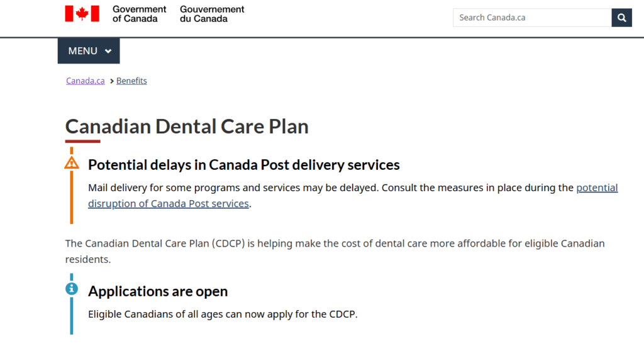This screenshot has height=346, width=644.
Task: Click the orange warning triangle icon
Action: [x=72, y=163]
